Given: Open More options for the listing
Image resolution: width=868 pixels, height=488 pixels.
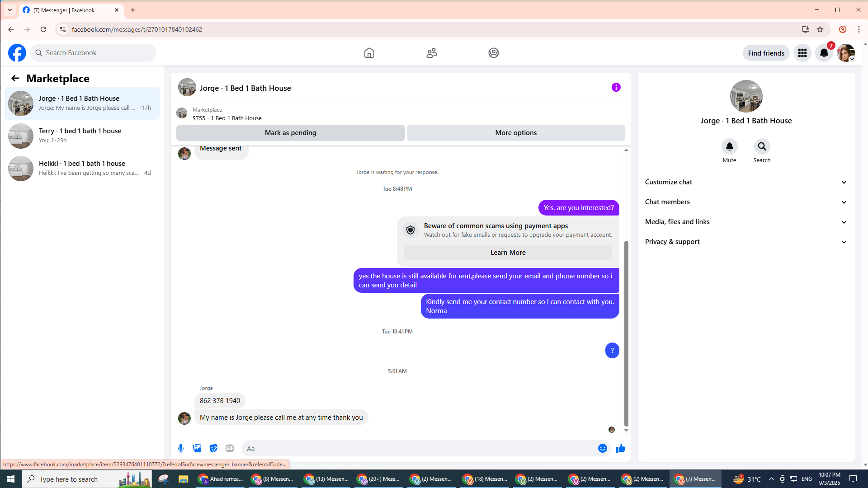Looking at the screenshot, I should pyautogui.click(x=516, y=133).
